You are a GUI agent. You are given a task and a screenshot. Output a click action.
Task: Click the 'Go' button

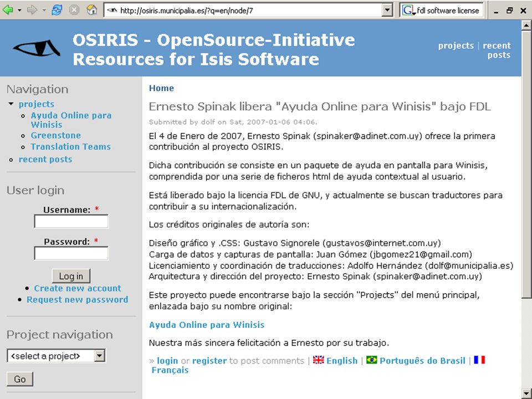20,379
